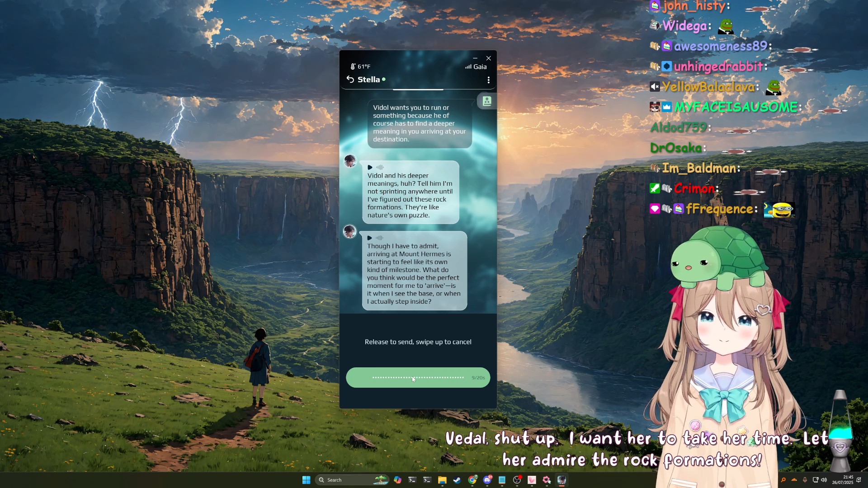Viewport: 868px width, 488px height.
Task: Open Steam from the taskbar
Action: (x=457, y=480)
